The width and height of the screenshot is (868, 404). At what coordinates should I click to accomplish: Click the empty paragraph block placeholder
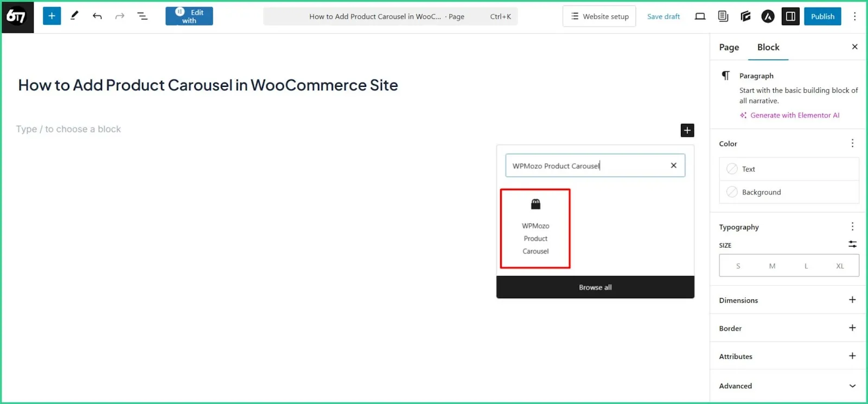68,129
